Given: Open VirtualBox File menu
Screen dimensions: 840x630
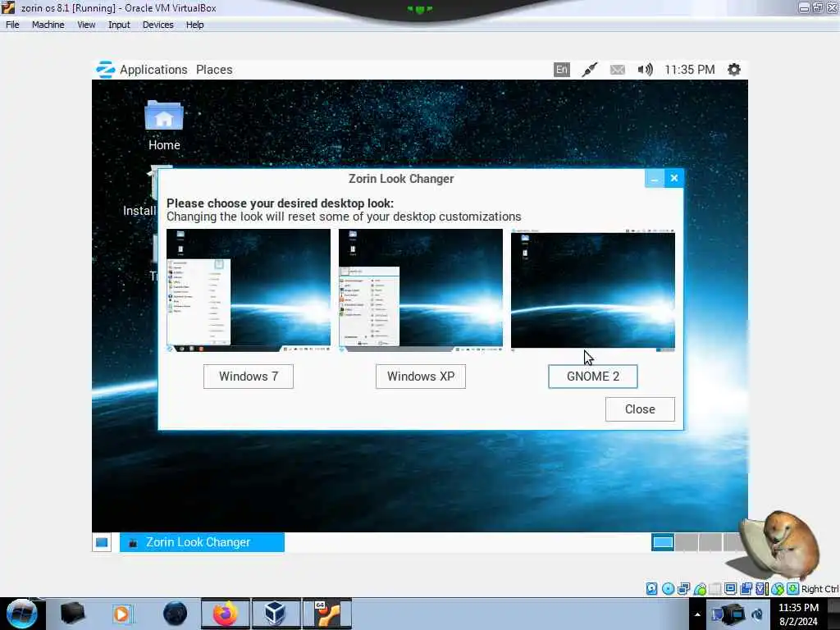Looking at the screenshot, I should pyautogui.click(x=12, y=25).
